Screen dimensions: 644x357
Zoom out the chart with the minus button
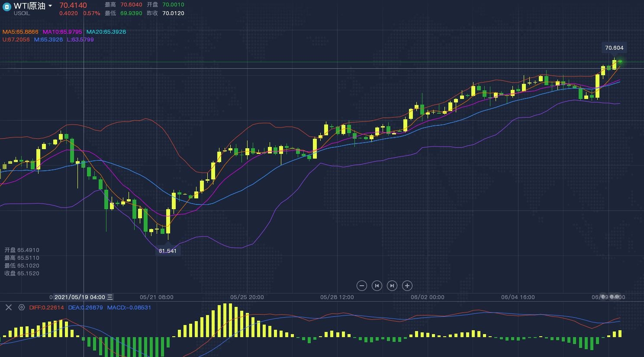(362, 286)
